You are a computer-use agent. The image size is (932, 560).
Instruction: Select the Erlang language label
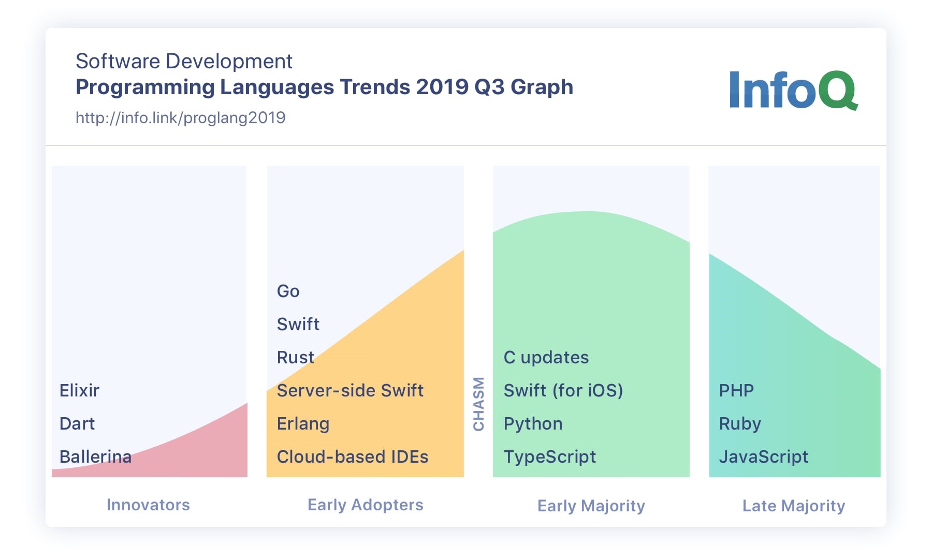[303, 423]
